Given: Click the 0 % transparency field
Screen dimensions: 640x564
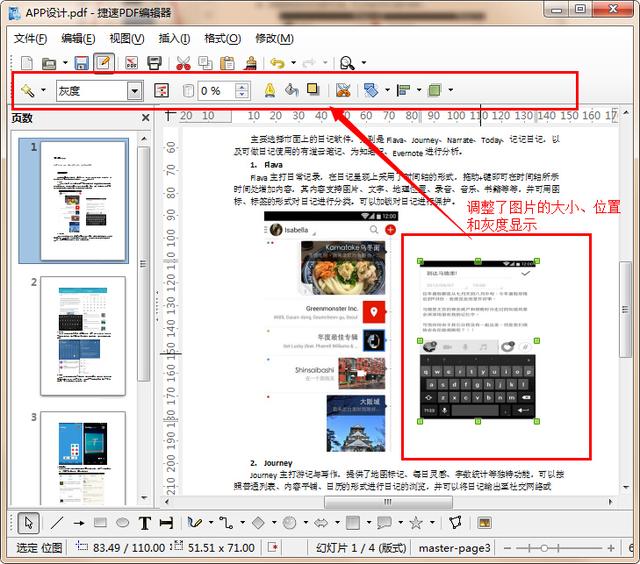Looking at the screenshot, I should [x=216, y=91].
